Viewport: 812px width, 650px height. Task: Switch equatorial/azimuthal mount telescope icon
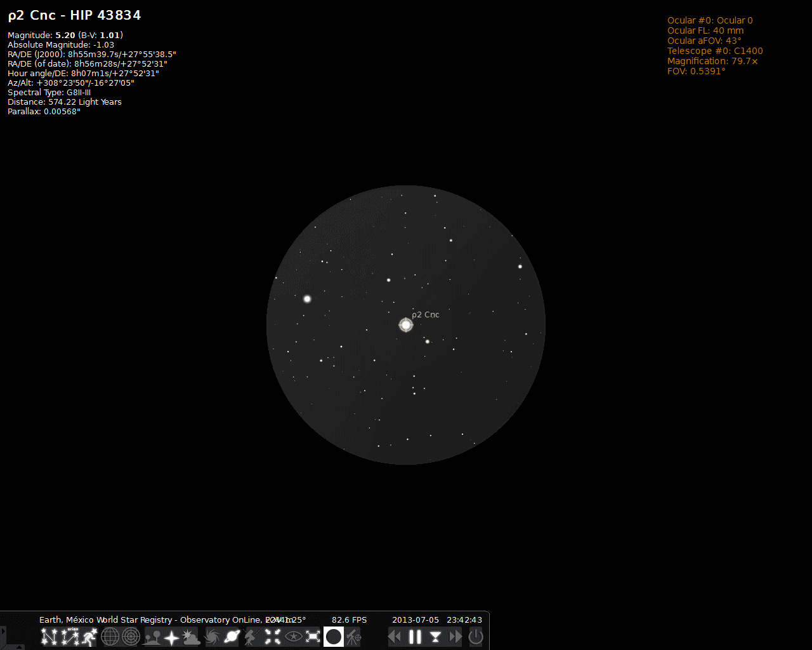252,637
